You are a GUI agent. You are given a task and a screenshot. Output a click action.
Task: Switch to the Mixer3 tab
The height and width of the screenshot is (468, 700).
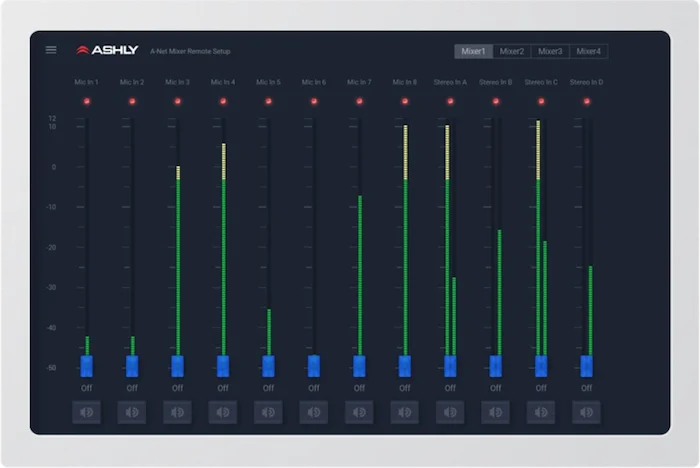tap(550, 51)
